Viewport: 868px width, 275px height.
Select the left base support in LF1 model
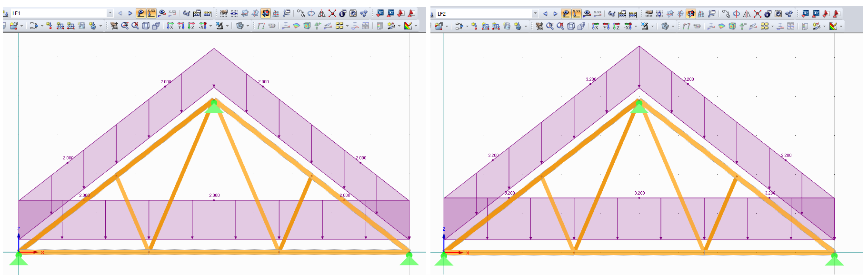click(x=19, y=258)
